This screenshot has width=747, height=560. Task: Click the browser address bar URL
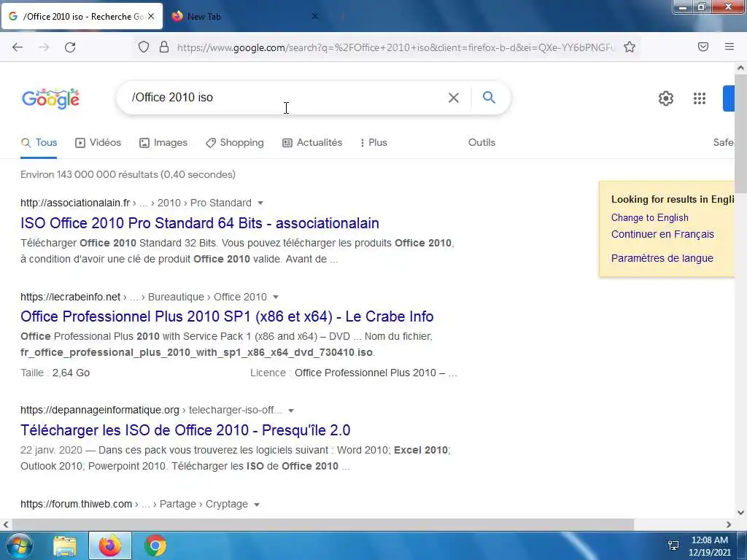395,47
